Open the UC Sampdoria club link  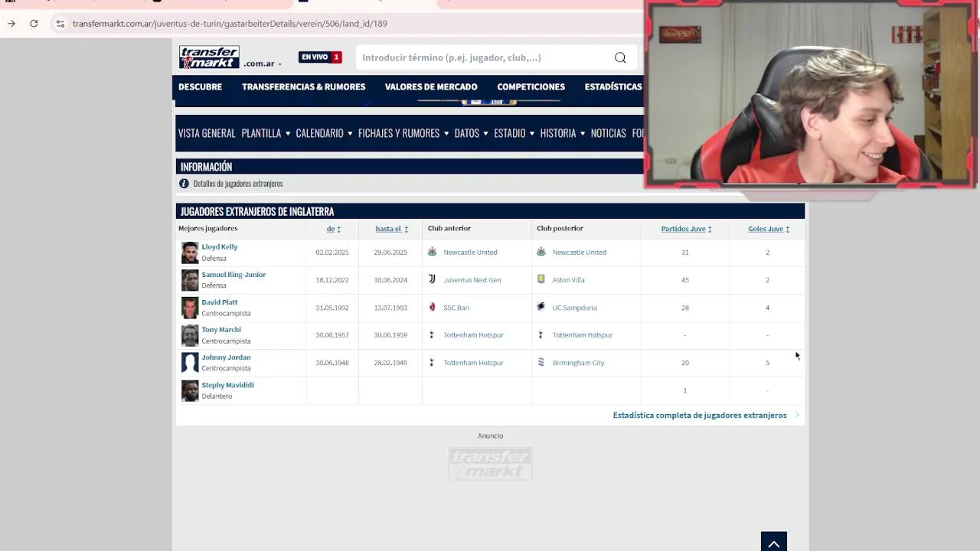click(x=574, y=308)
